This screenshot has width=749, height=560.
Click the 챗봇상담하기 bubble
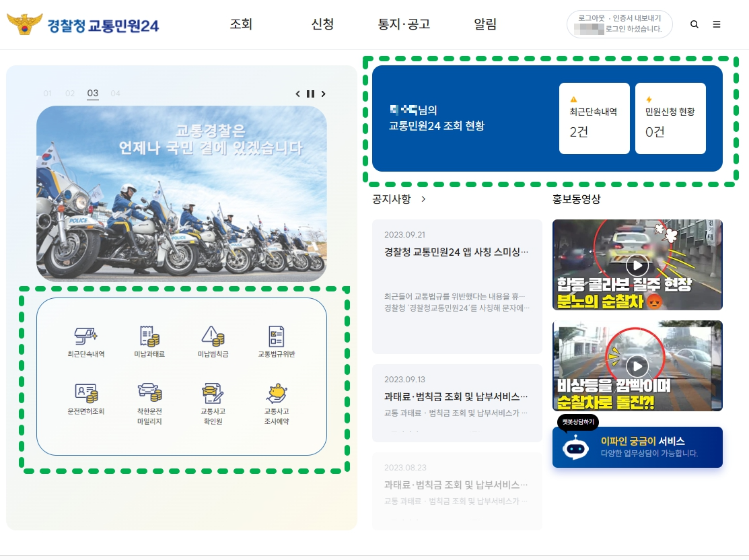pos(578,422)
